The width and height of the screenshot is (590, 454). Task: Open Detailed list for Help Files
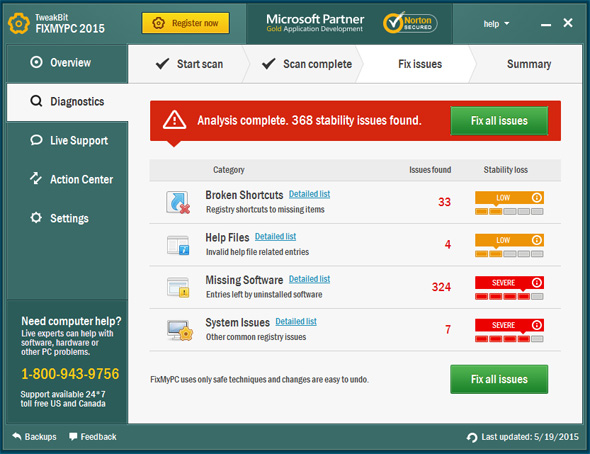tap(275, 237)
